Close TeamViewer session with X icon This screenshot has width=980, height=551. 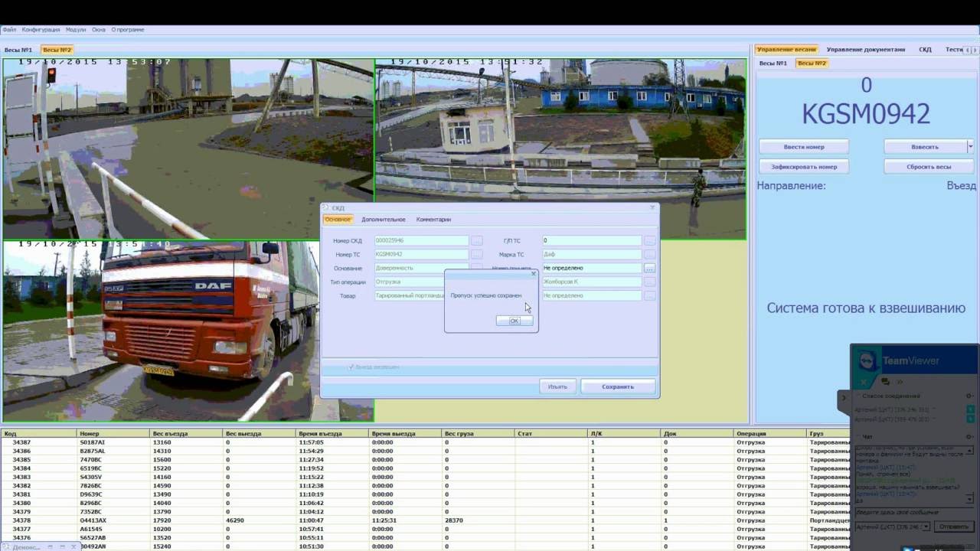coord(864,381)
